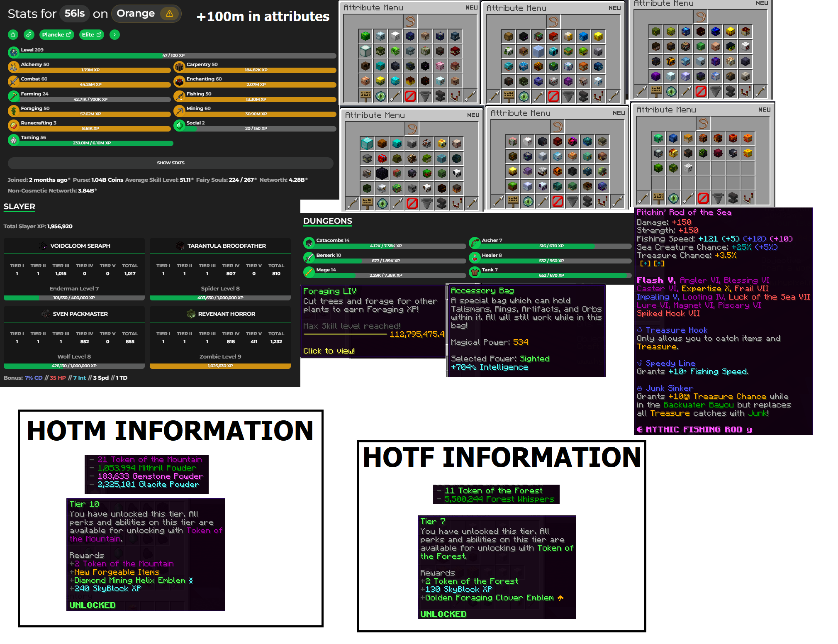838x644 pixels.
Task: Jump to the SLAYER section heading
Action: [19, 207]
